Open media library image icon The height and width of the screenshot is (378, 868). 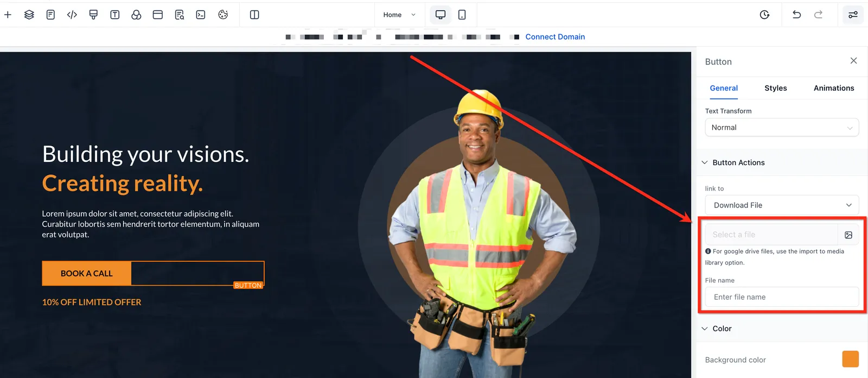[x=848, y=235]
